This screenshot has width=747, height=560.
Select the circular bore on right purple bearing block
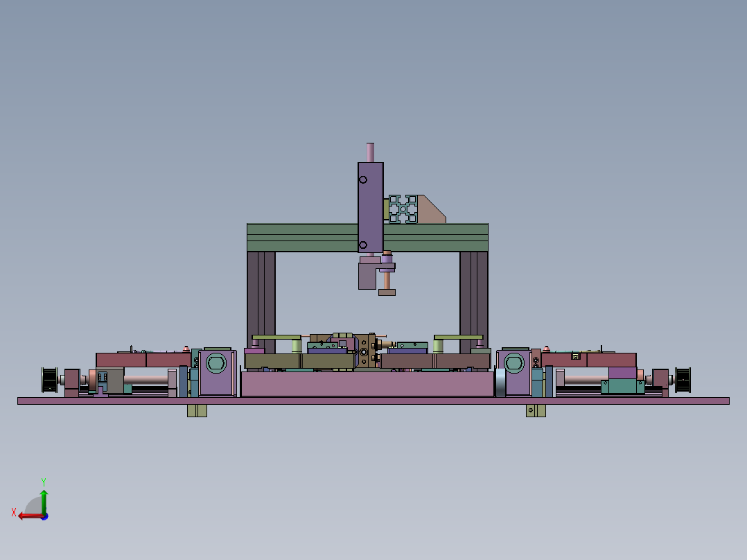(514, 363)
